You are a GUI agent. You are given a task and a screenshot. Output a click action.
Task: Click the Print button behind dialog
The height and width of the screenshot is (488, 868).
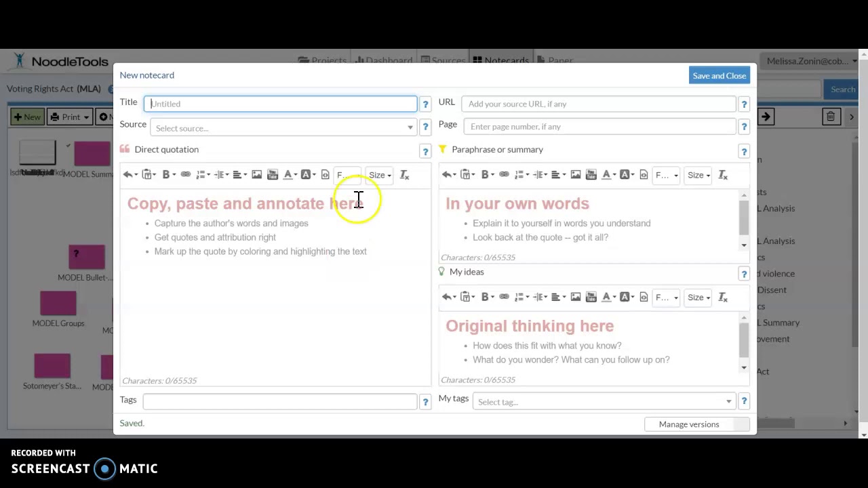70,117
